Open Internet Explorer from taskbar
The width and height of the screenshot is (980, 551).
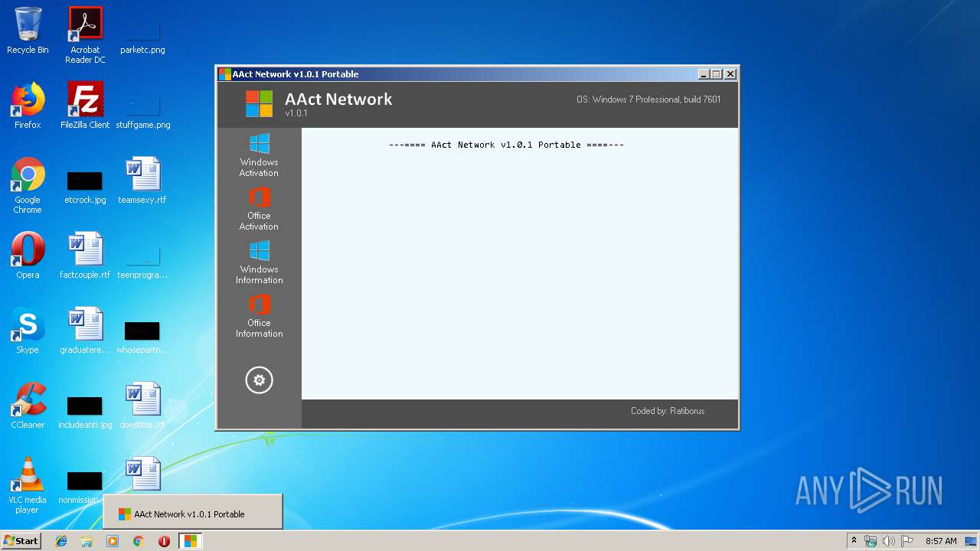tap(61, 541)
